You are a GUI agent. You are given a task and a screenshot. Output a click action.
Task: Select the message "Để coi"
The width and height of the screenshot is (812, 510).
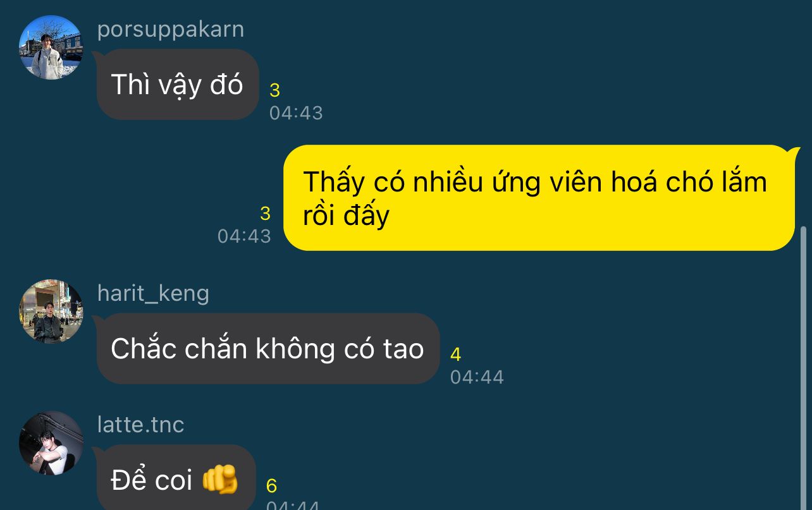(x=176, y=479)
